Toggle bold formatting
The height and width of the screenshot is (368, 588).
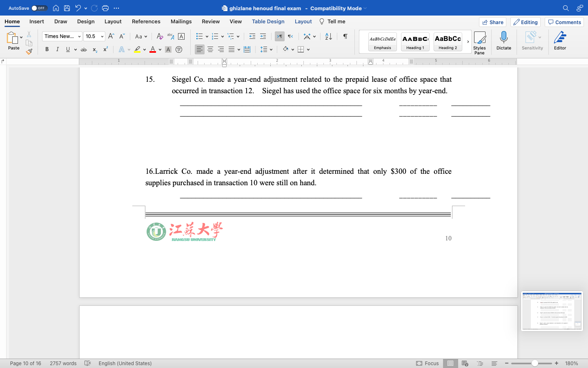[x=47, y=49]
